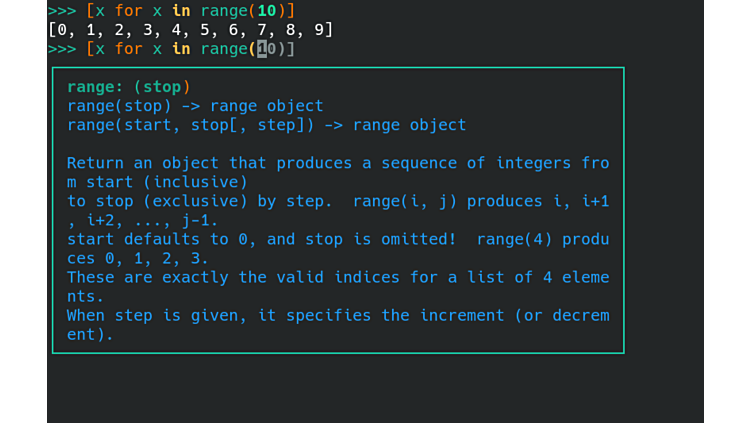Click the number 9 in the output list
The height and width of the screenshot is (423, 752).
tap(320, 30)
